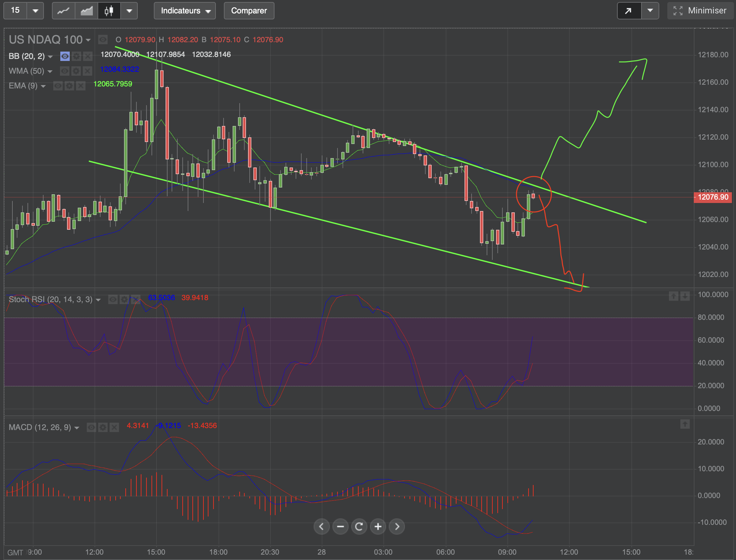The height and width of the screenshot is (560, 736).
Task: Zoom in with the plus button
Action: click(378, 527)
